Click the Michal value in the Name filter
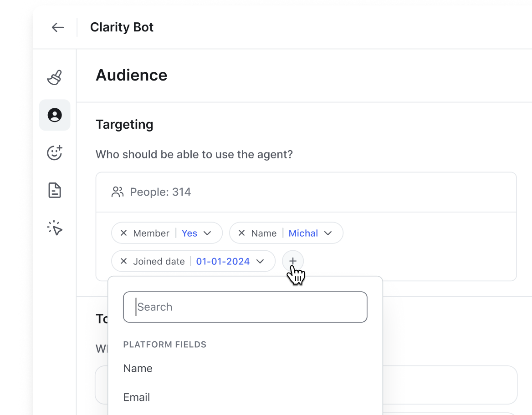Screen dimensions: 532x415 [x=303, y=233]
